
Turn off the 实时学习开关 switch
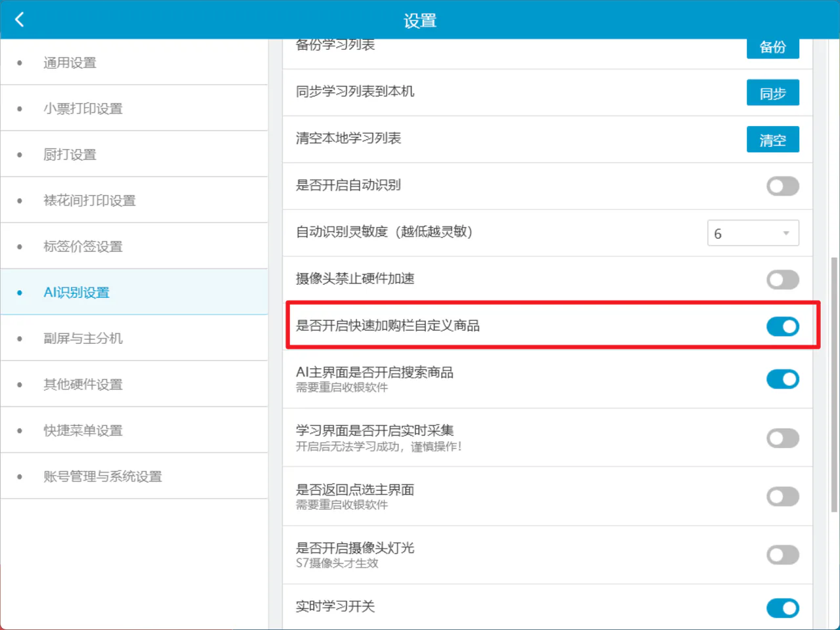(x=783, y=608)
